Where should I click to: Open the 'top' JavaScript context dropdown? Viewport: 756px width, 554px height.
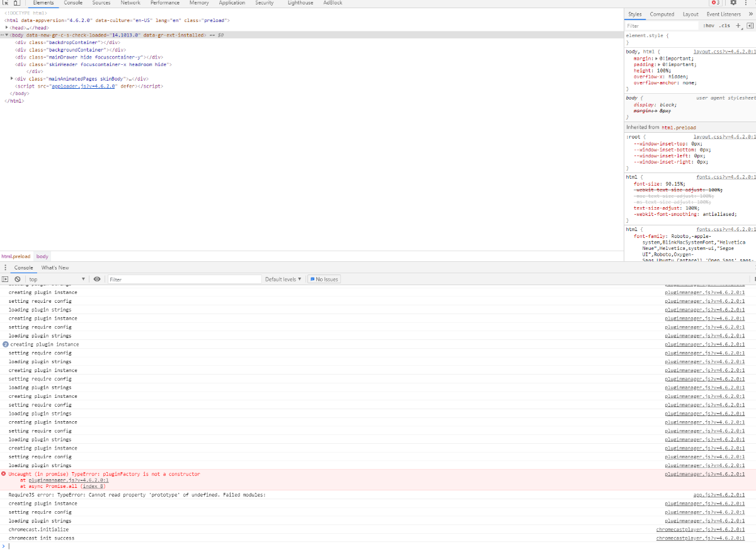pyautogui.click(x=57, y=279)
